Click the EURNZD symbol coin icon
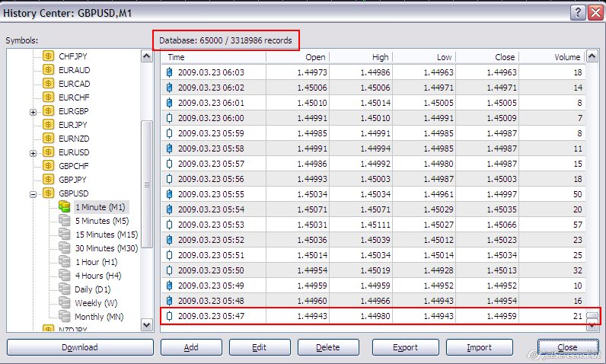 point(48,139)
